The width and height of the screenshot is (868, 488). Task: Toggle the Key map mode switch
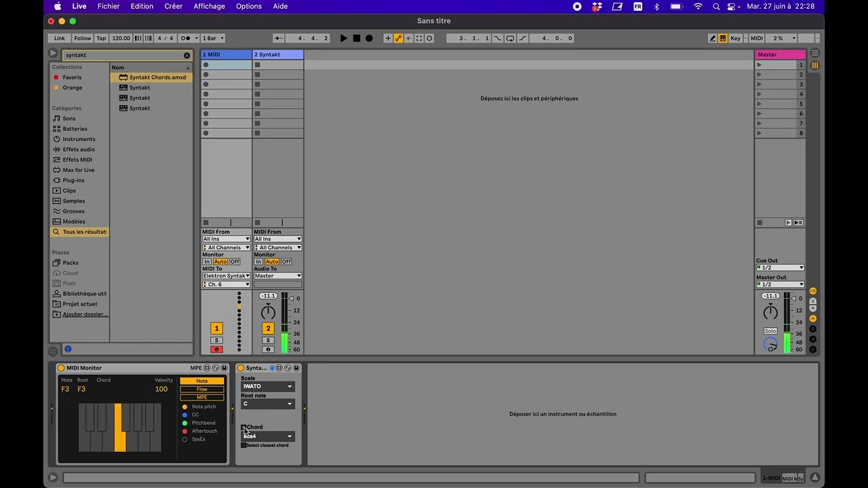coord(735,39)
